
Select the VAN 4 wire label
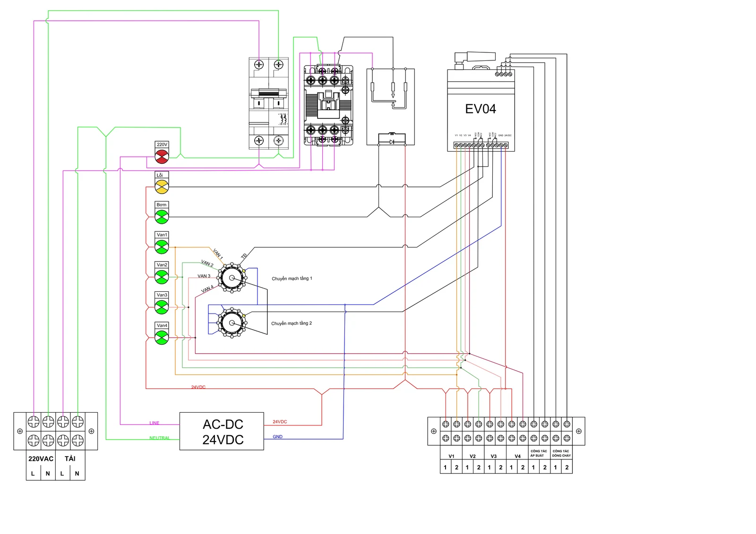click(207, 289)
